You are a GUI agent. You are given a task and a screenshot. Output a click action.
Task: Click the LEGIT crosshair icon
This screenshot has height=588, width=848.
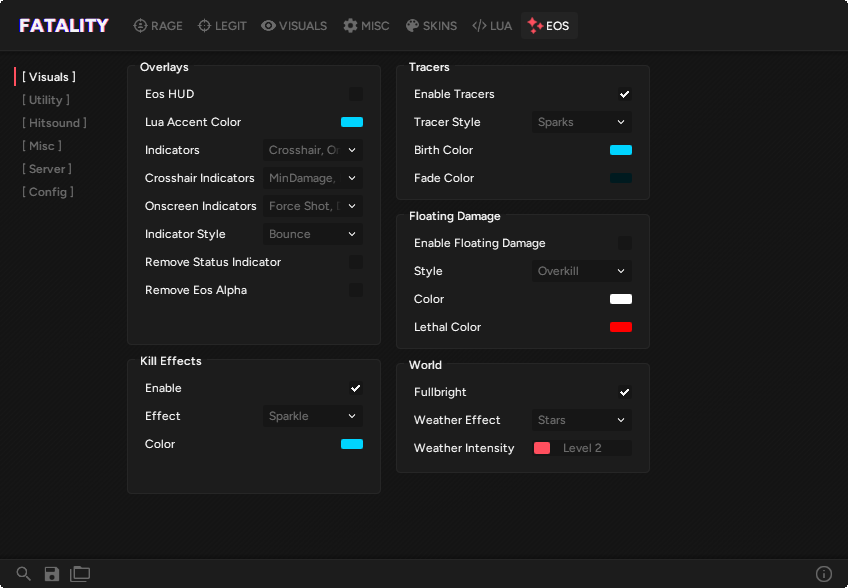point(204,25)
